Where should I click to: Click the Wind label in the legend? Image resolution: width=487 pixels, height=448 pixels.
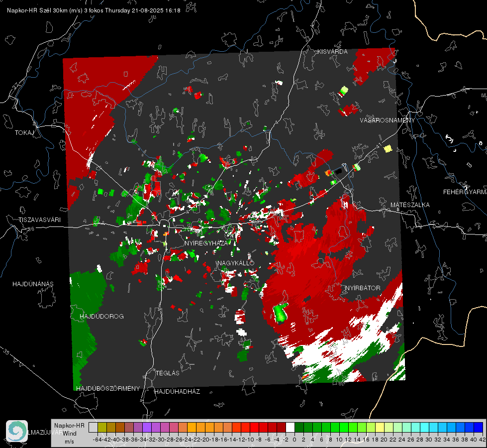point(70,434)
